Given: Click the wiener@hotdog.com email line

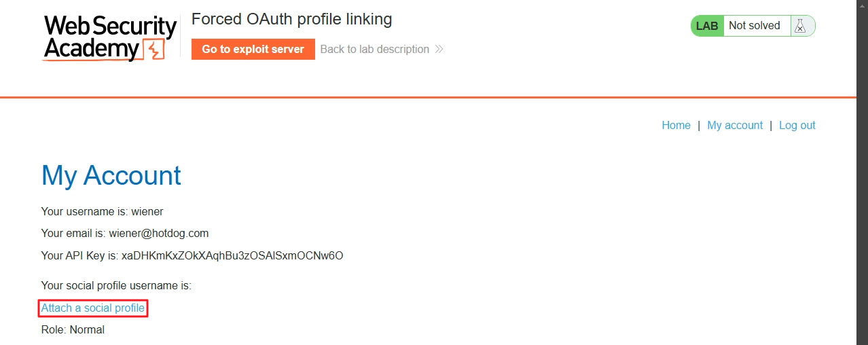Looking at the screenshot, I should click(x=125, y=233).
